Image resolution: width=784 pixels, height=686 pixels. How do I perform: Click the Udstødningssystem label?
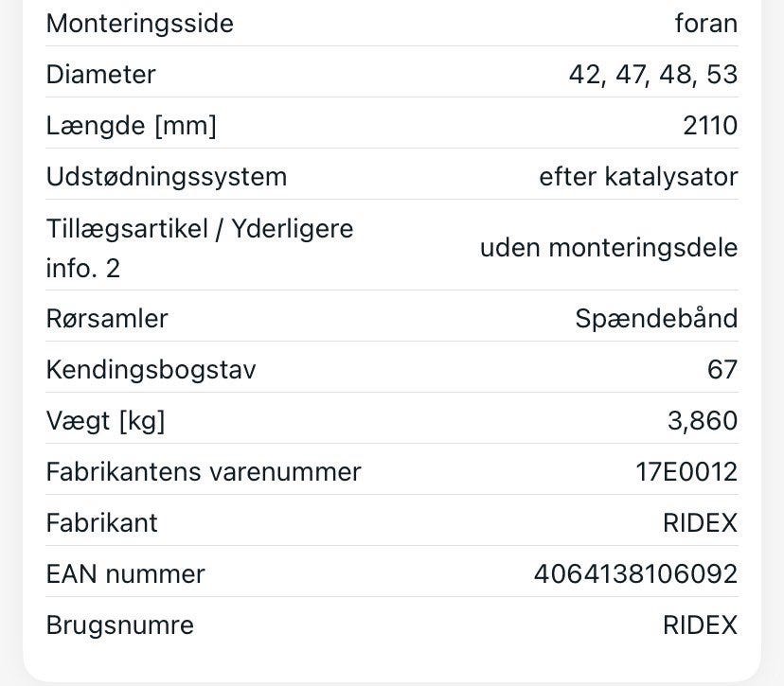tap(166, 176)
